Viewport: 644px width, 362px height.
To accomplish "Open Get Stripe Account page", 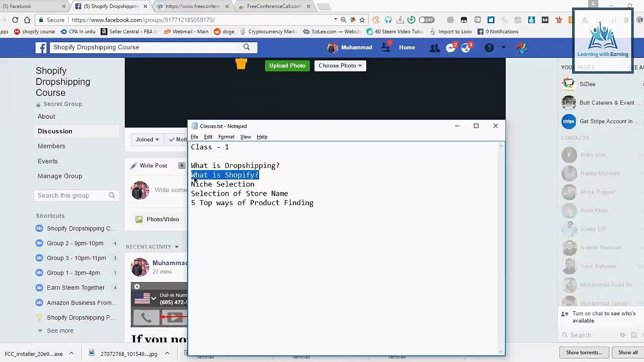I will coord(600,121).
